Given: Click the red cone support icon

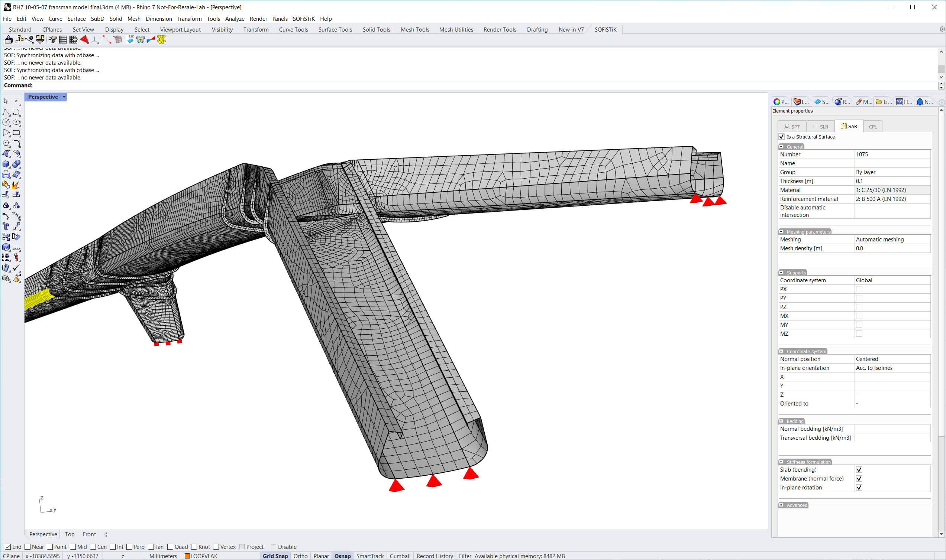Looking at the screenshot, I should [84, 40].
